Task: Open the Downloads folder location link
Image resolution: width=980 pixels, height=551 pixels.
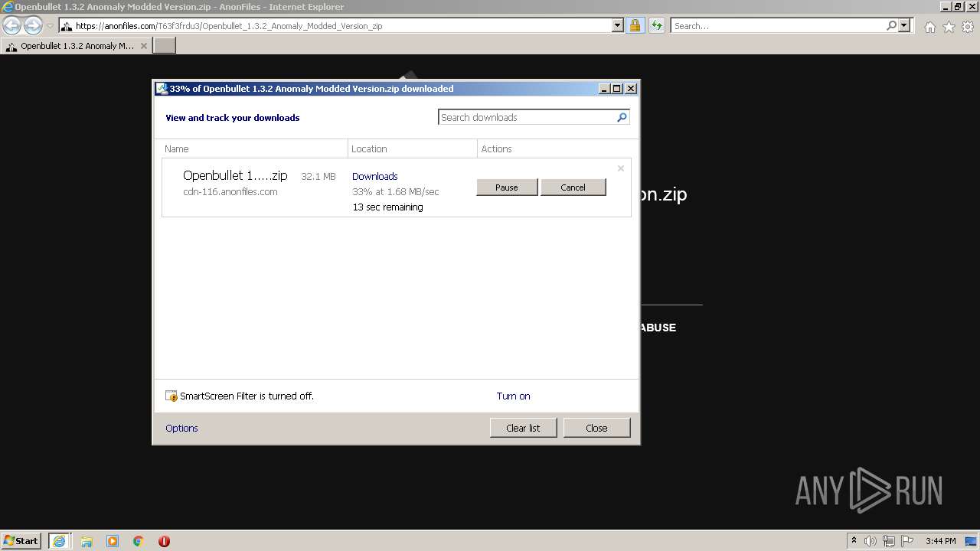Action: coord(375,176)
